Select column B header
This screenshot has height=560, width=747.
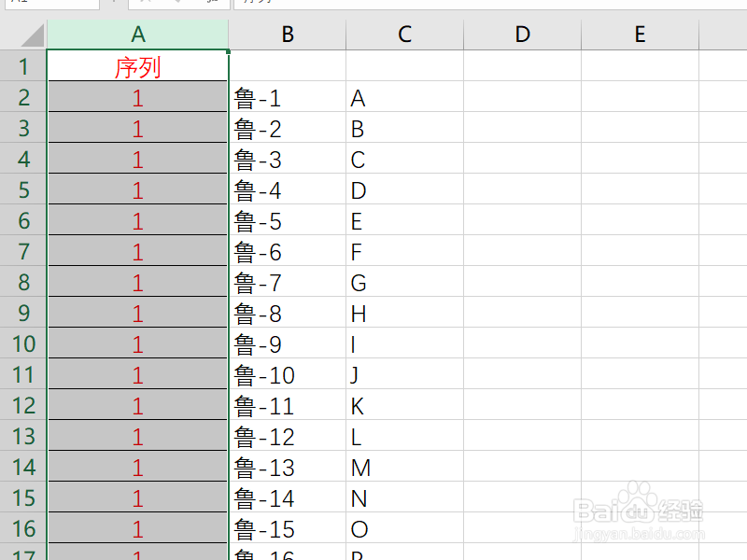pos(288,35)
